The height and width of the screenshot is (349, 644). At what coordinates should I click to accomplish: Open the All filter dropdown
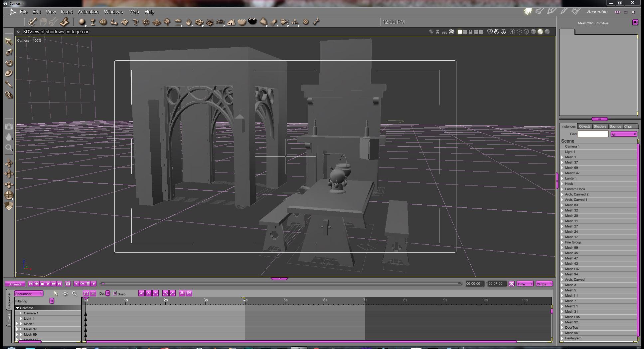pyautogui.click(x=624, y=134)
